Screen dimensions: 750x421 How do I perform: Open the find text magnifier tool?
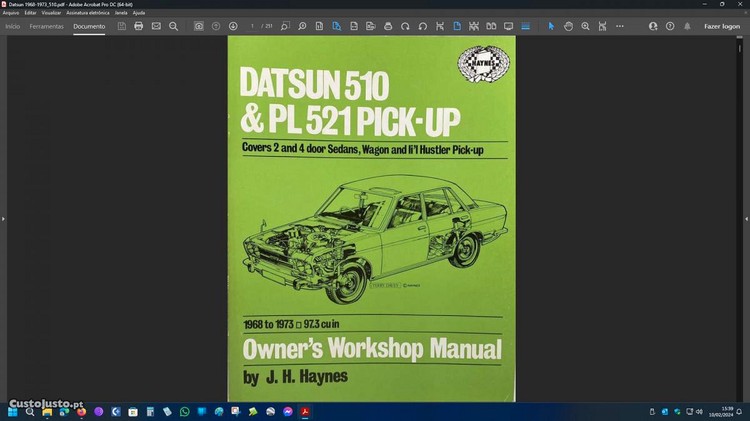(x=174, y=26)
